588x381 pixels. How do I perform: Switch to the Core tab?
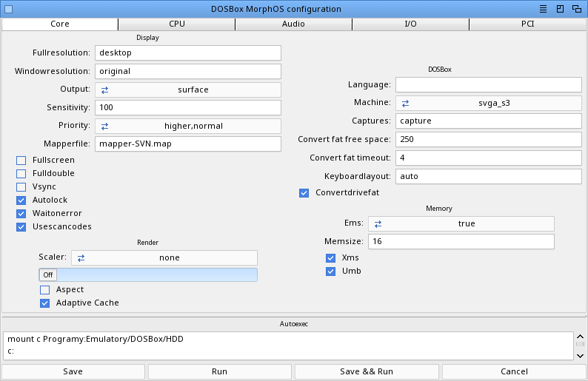point(60,24)
